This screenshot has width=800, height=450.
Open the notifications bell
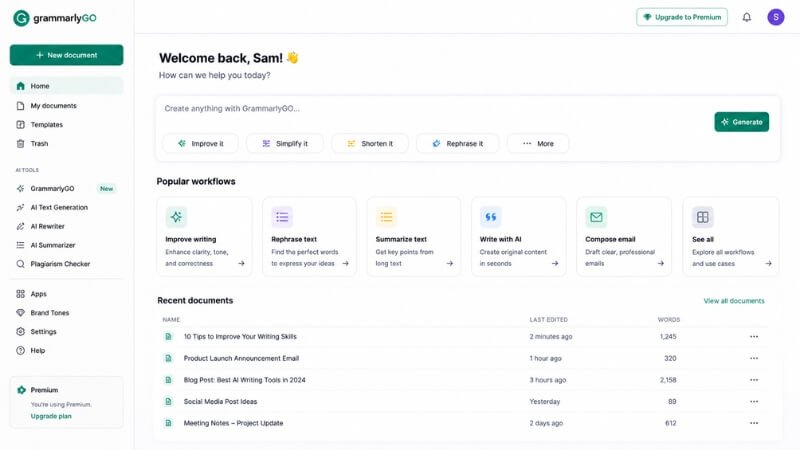pos(746,17)
